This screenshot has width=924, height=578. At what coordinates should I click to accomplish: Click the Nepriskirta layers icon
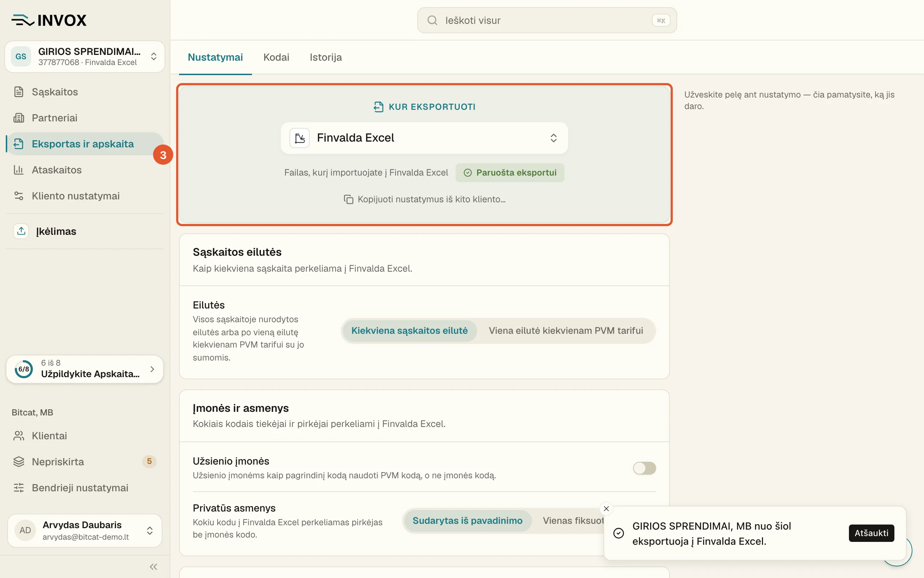pyautogui.click(x=19, y=462)
